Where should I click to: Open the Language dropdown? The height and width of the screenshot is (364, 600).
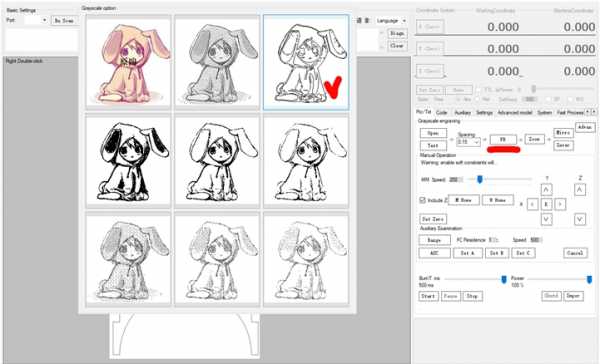point(391,21)
